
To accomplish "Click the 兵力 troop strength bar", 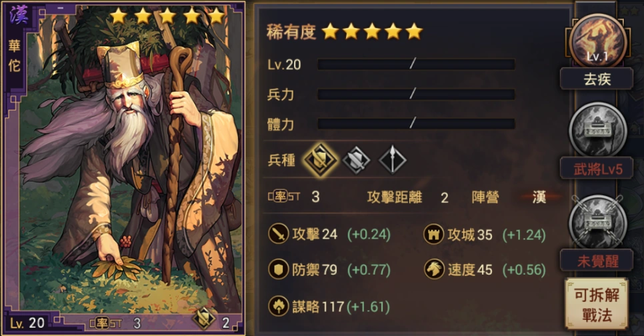I will (416, 94).
